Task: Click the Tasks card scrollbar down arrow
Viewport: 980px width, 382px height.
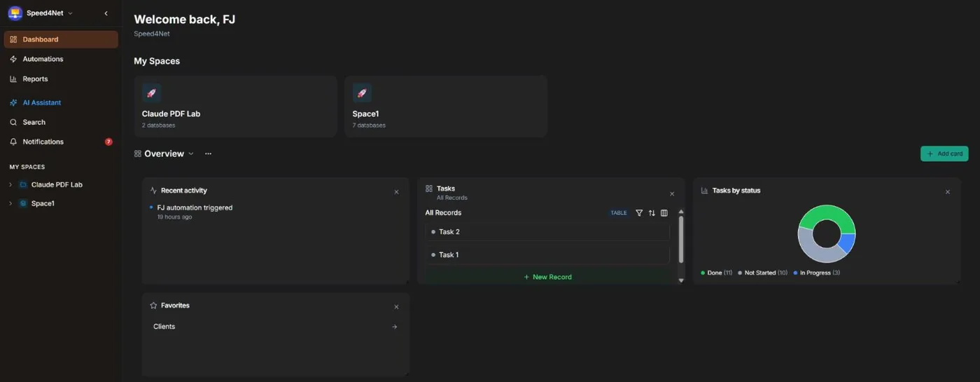Action: (x=681, y=280)
